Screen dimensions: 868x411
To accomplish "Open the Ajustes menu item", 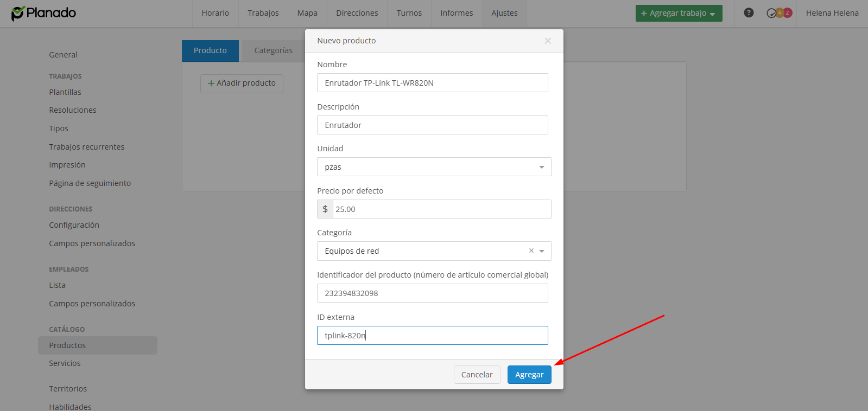I will [505, 13].
